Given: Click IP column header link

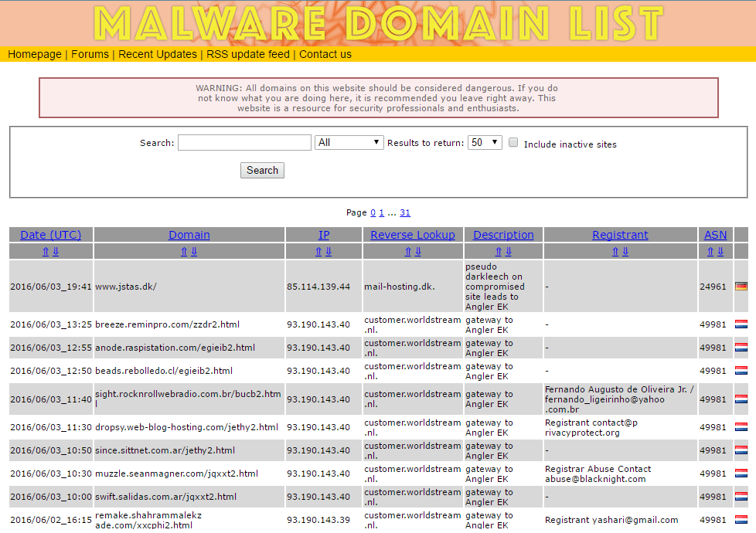Looking at the screenshot, I should tap(324, 235).
